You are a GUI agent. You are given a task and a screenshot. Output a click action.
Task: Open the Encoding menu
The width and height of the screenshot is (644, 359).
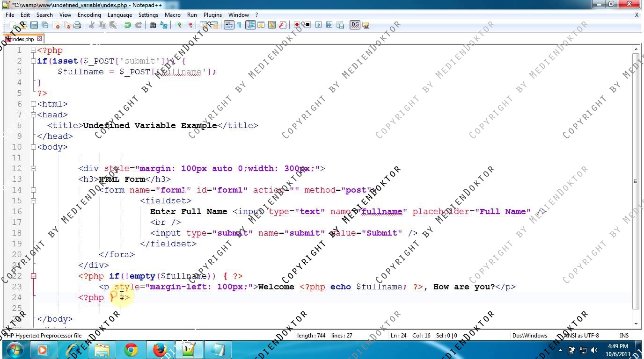(x=89, y=15)
